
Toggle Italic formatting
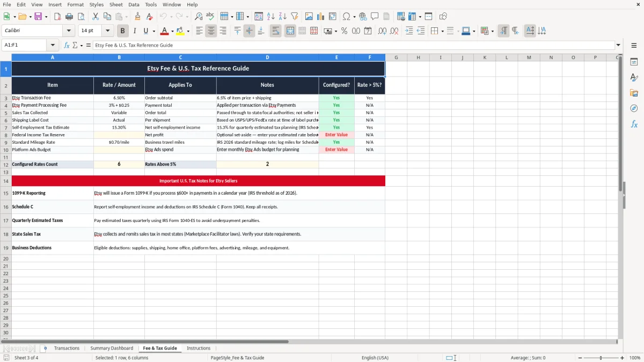tap(135, 31)
